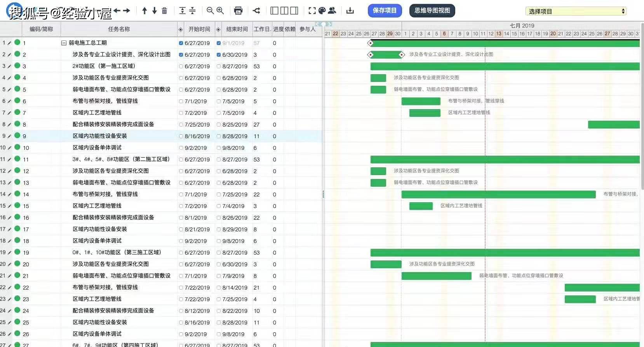This screenshot has height=347, width=644.
Task: Click green status dot of row 14
Action: 17,194
